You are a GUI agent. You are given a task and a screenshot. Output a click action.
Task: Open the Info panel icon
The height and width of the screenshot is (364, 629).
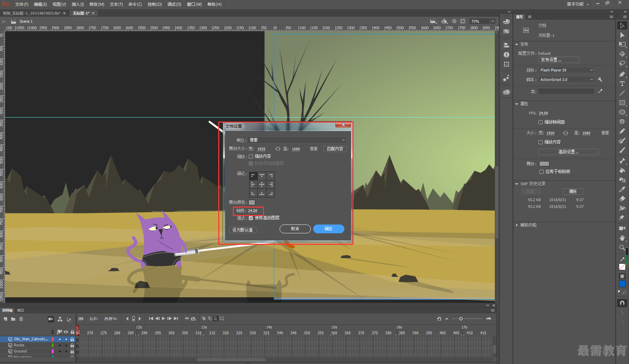tap(506, 55)
